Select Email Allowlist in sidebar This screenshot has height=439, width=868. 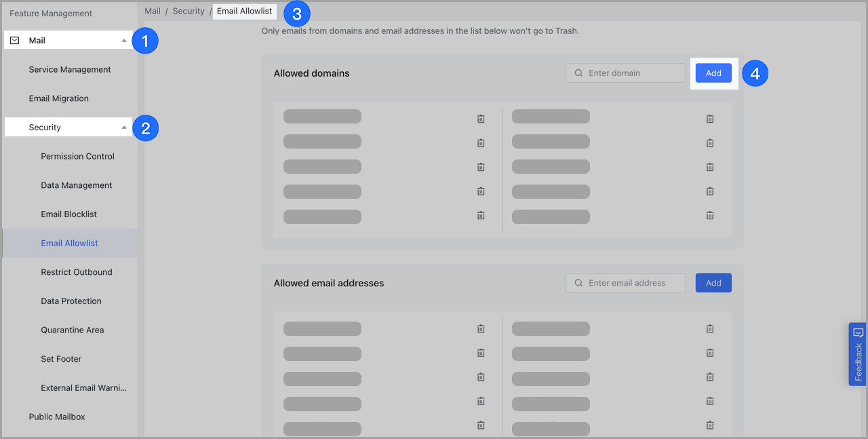click(x=70, y=243)
